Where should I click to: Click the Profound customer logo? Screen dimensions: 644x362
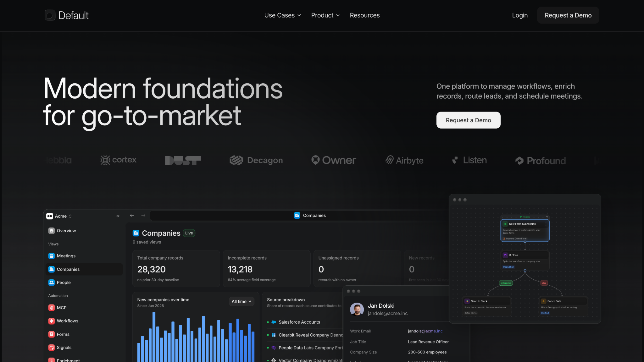click(x=541, y=161)
